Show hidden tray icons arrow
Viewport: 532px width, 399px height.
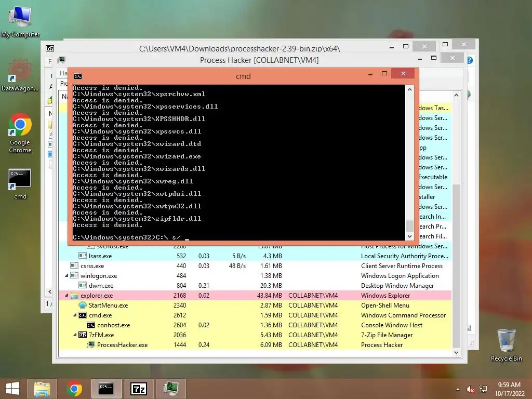458,389
